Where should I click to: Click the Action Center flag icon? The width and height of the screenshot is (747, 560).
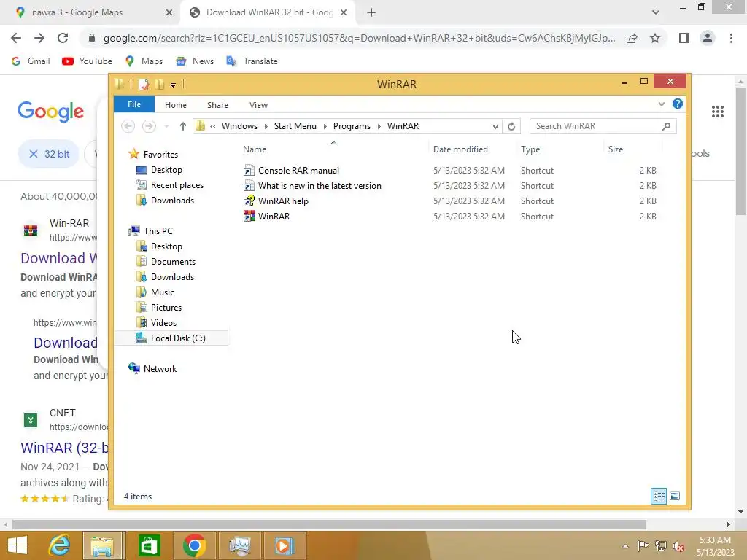coord(643,546)
